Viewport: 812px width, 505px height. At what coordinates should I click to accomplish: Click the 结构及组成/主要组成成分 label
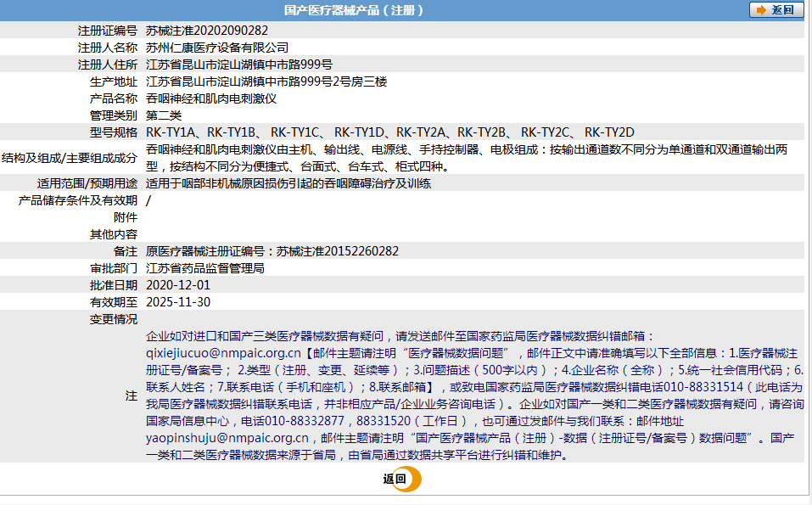pyautogui.click(x=70, y=158)
